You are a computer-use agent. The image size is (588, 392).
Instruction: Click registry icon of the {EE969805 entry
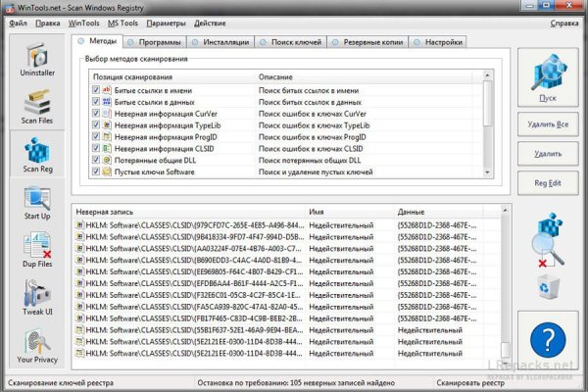coord(79,271)
